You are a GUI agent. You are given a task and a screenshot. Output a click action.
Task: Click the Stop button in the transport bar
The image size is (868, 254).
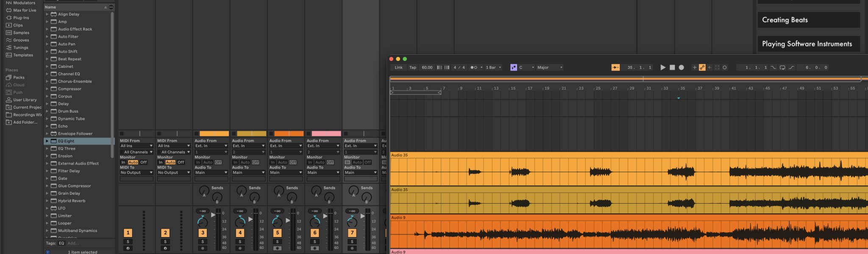point(672,67)
